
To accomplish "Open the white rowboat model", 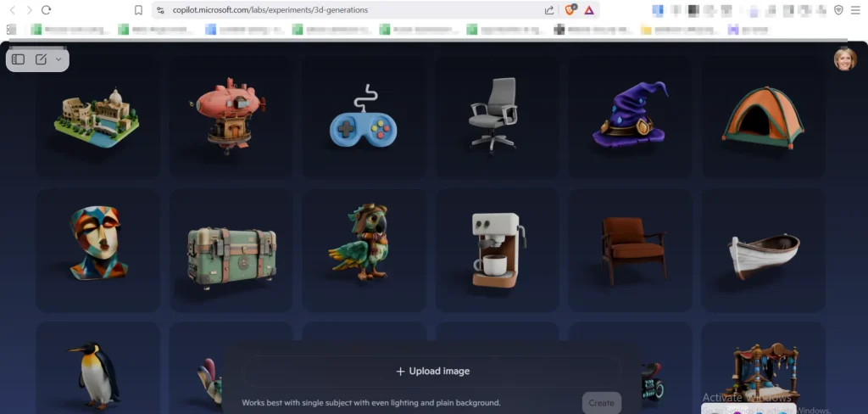I will [764, 250].
